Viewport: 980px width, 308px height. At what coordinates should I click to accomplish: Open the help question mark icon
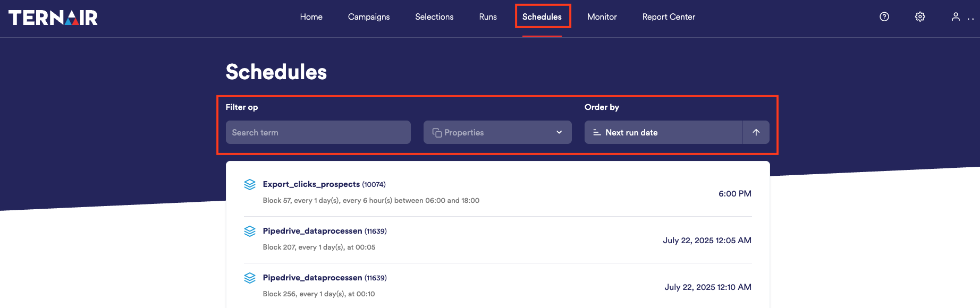point(884,17)
